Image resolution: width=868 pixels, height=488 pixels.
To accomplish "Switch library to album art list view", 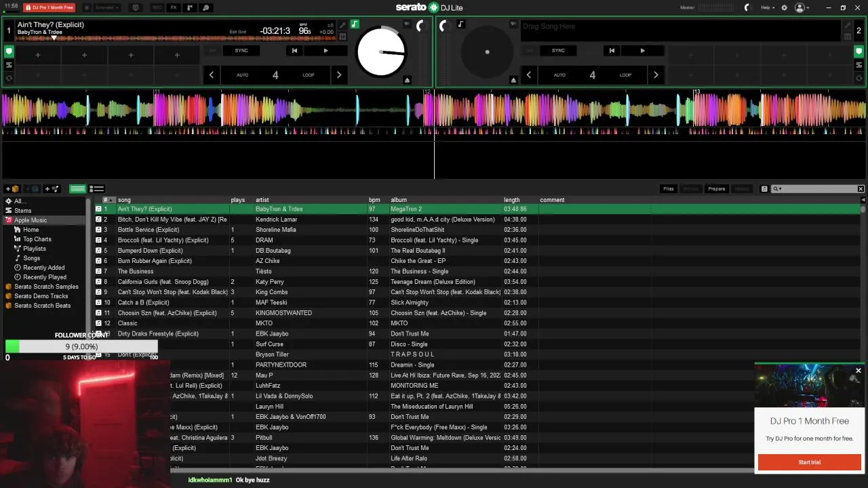I will pyautogui.click(x=96, y=188).
